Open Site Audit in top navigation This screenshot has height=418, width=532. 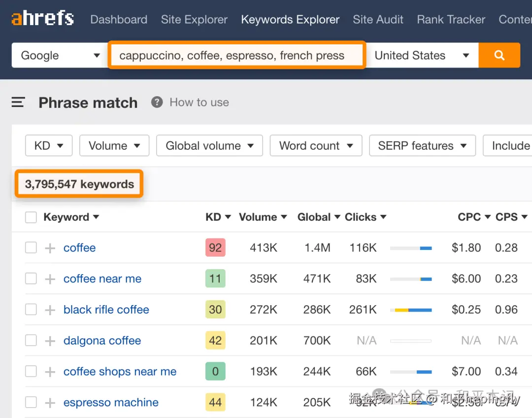pos(378,19)
